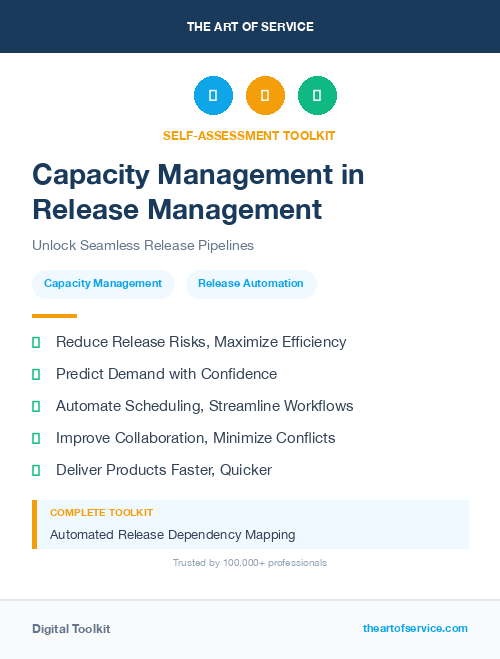Click Unlock Seamless Release Pipelines subtitle
500x659 pixels.
[x=143, y=245]
